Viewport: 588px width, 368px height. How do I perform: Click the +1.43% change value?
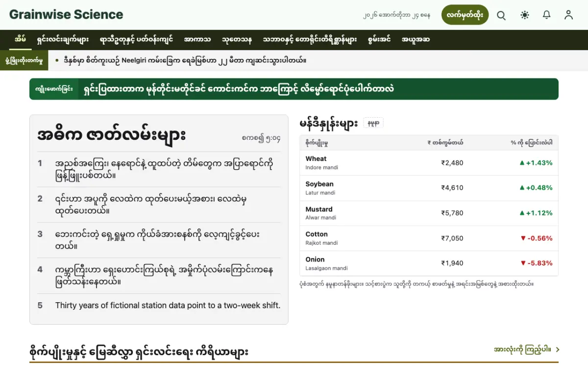click(x=536, y=163)
